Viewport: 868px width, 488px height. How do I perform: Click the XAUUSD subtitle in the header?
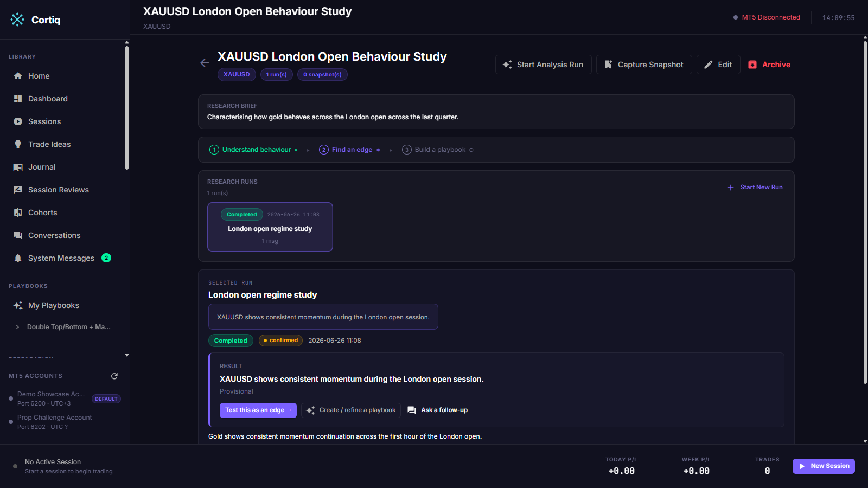point(157,26)
